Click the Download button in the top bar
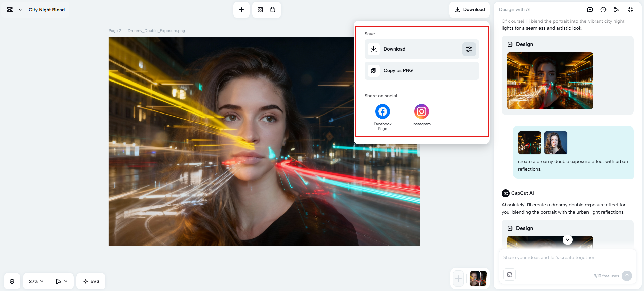The width and height of the screenshot is (644, 291). (x=469, y=10)
